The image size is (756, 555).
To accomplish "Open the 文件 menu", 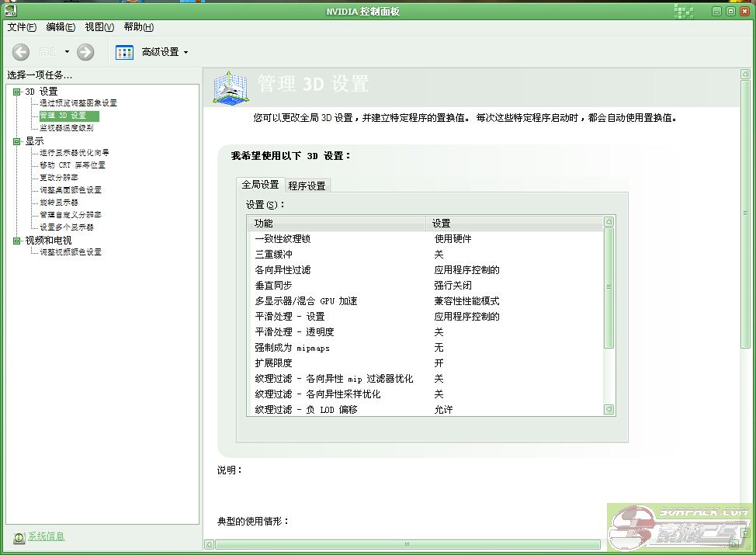I will (22, 27).
